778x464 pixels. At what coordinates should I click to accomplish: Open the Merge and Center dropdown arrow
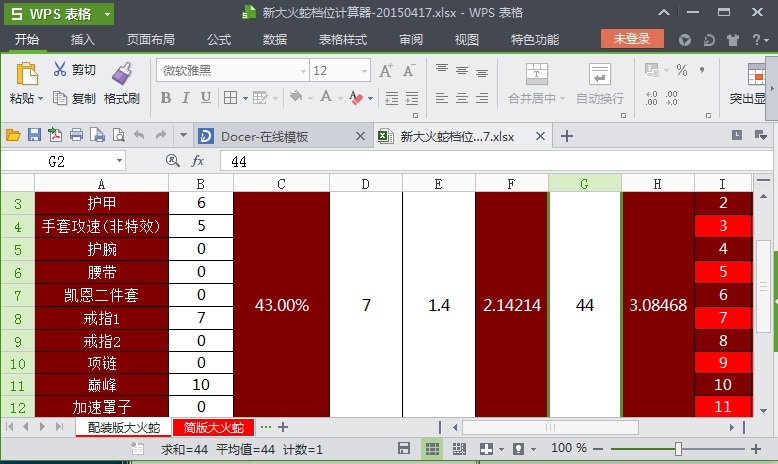pyautogui.click(x=562, y=98)
